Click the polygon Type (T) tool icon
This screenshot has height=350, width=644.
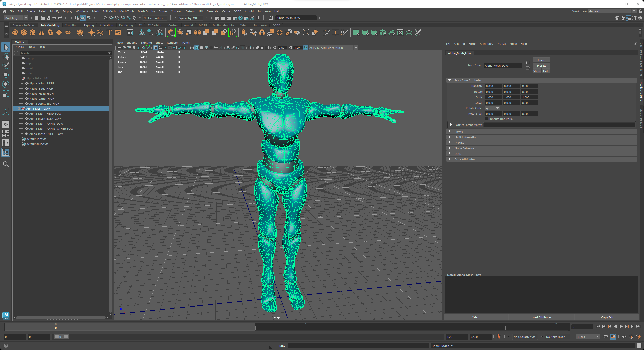coord(109,33)
